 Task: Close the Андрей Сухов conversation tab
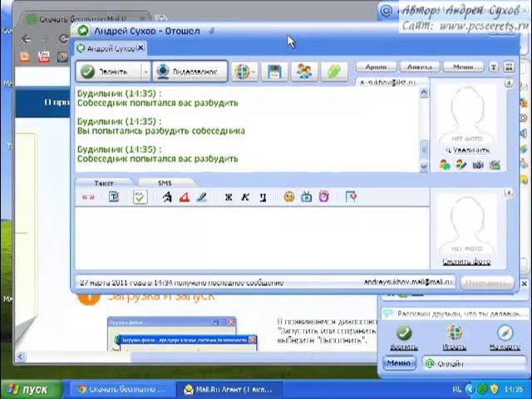tap(140, 48)
